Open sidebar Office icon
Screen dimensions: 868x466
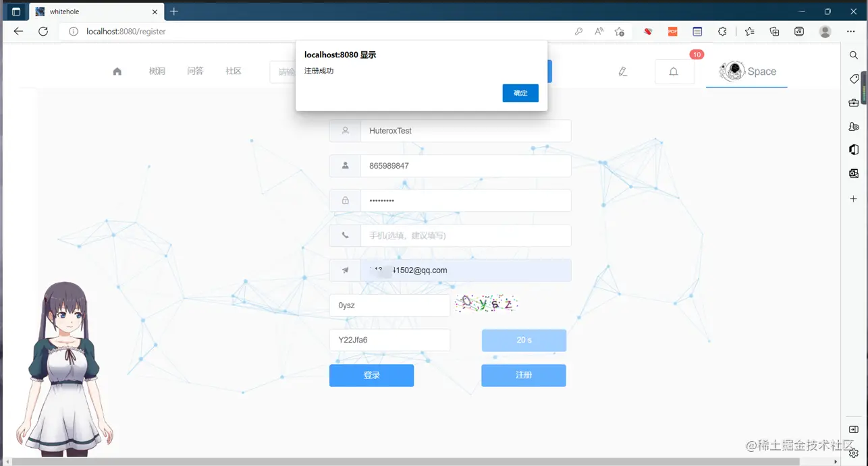pos(854,150)
